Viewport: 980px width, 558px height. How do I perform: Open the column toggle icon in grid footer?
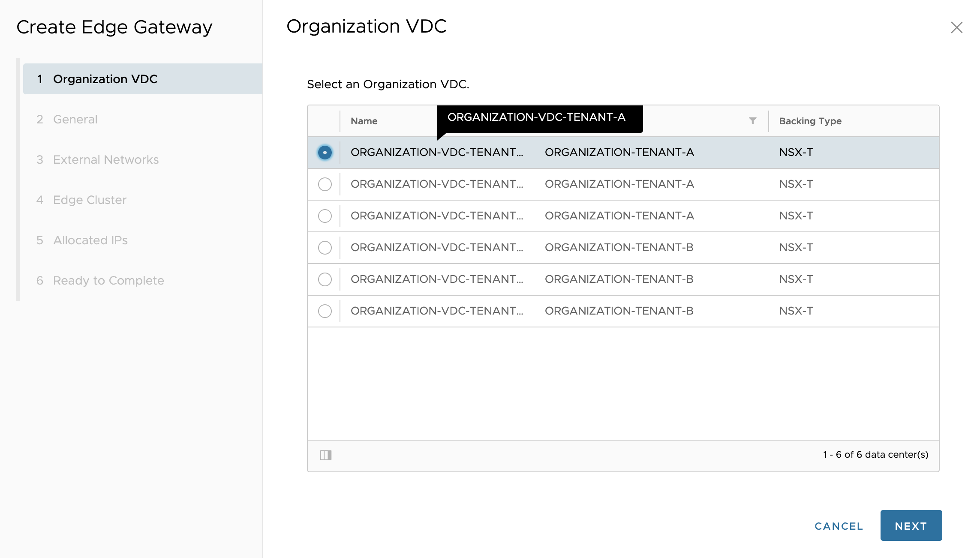(x=326, y=455)
